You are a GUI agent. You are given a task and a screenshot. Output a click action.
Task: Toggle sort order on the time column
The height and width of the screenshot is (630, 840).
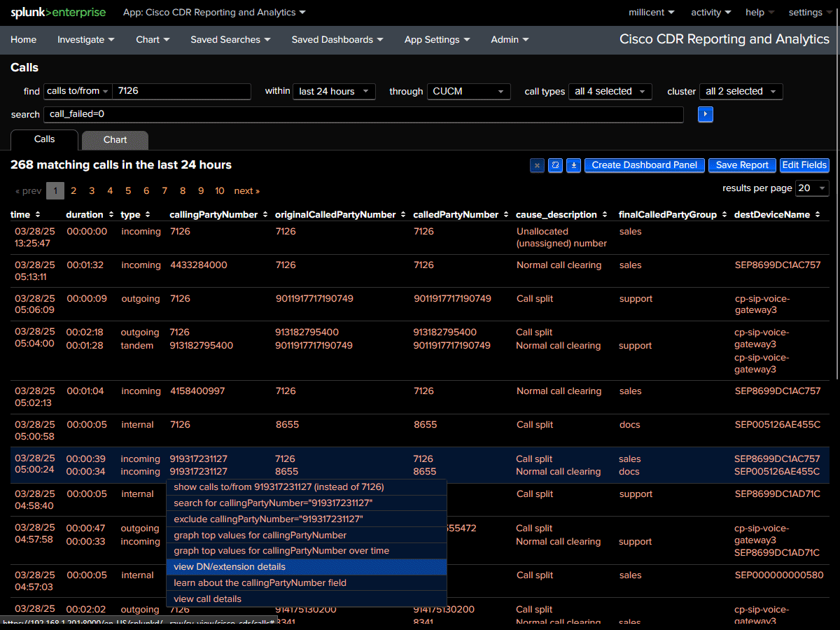38,214
